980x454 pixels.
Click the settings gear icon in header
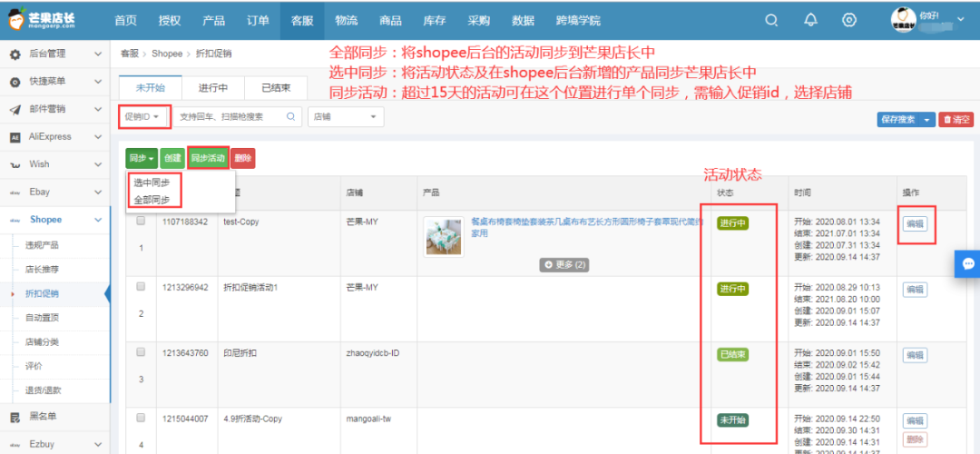[x=849, y=20]
